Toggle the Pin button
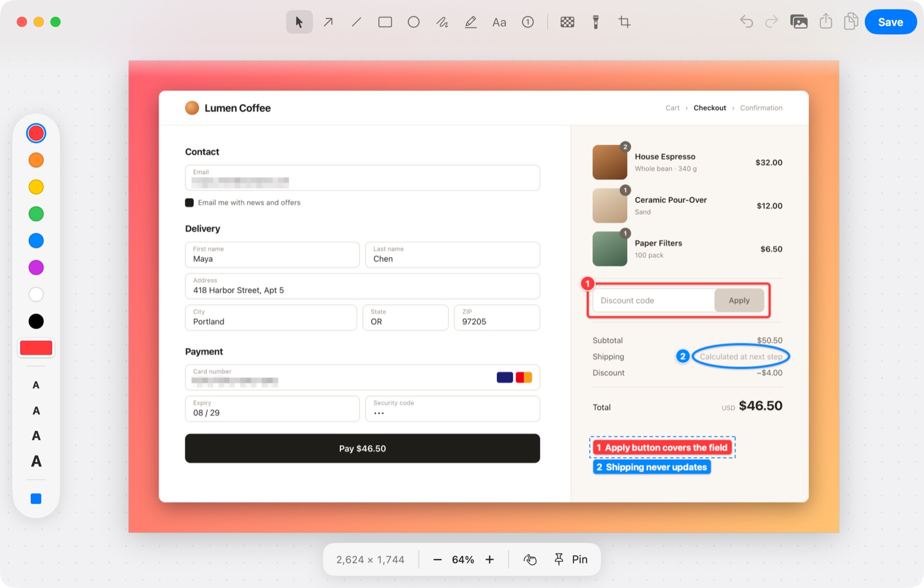 tap(571, 559)
